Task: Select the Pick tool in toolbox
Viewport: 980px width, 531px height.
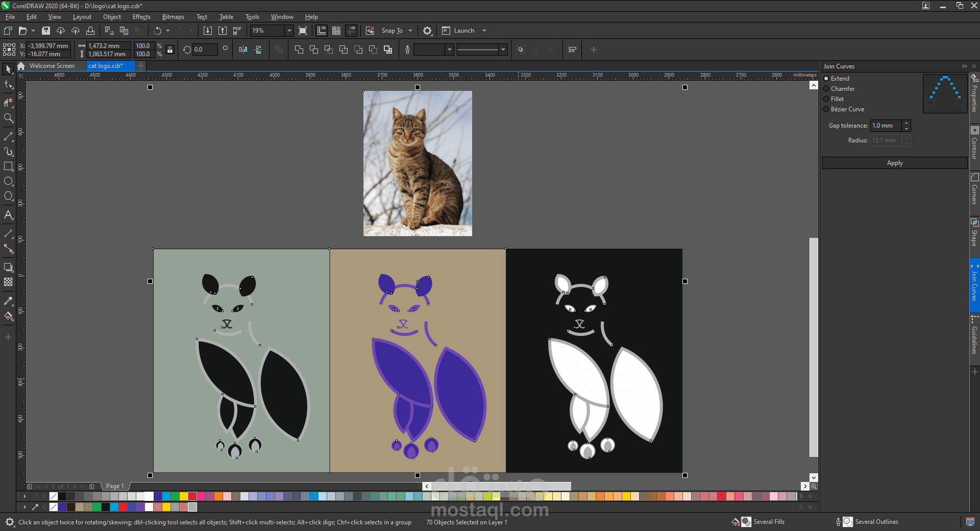Action: pyautogui.click(x=8, y=69)
